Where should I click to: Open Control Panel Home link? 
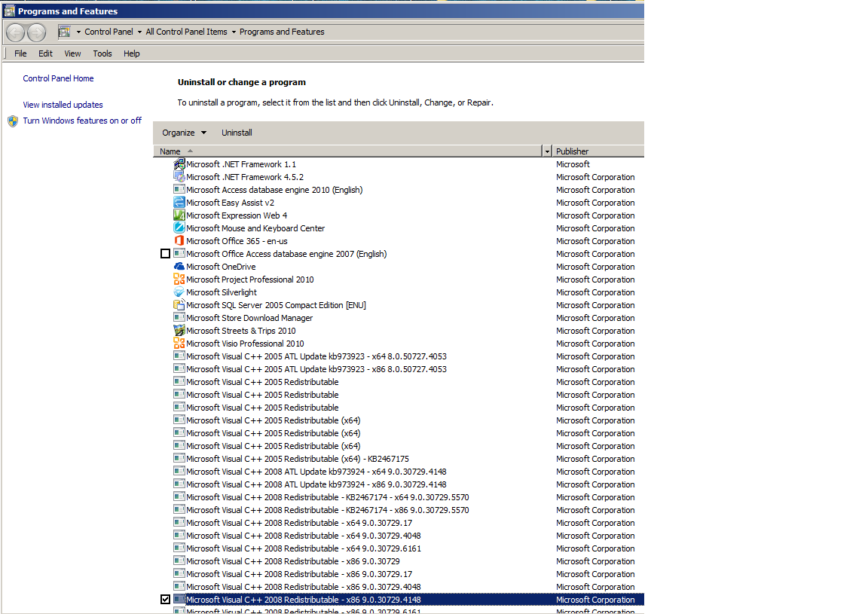(58, 78)
